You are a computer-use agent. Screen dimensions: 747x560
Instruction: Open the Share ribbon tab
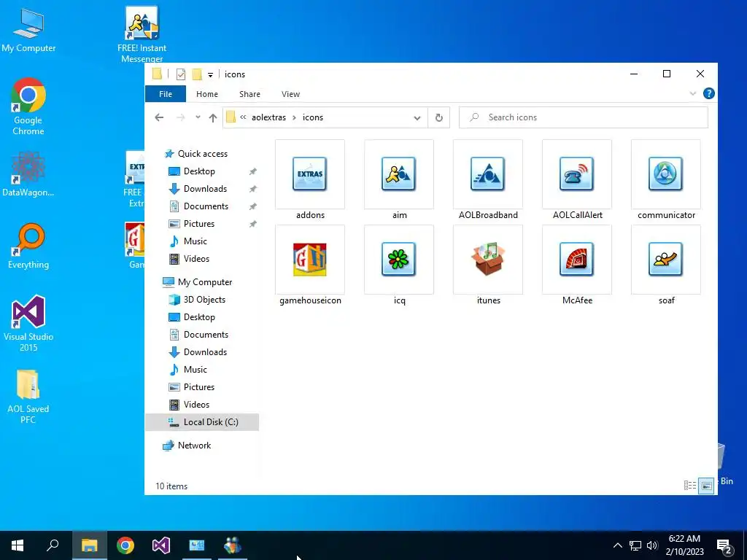point(249,94)
